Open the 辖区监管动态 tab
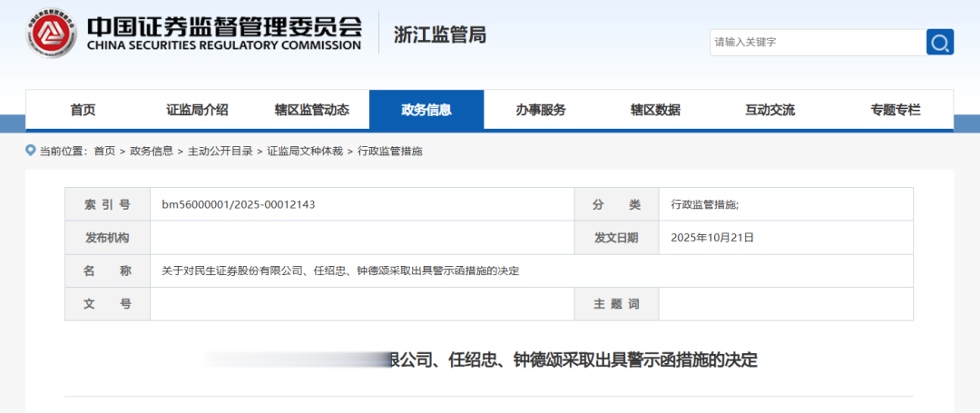This screenshot has height=413, width=980. pyautogui.click(x=312, y=111)
